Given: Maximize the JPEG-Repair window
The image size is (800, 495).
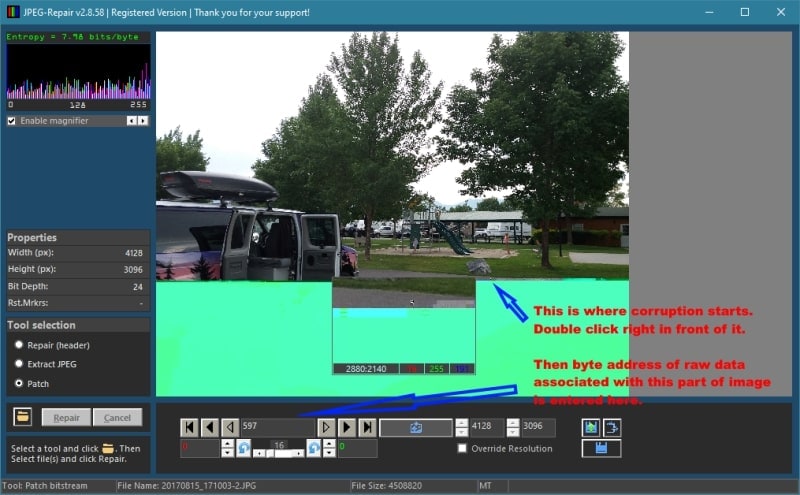Looking at the screenshot, I should coord(745,12).
